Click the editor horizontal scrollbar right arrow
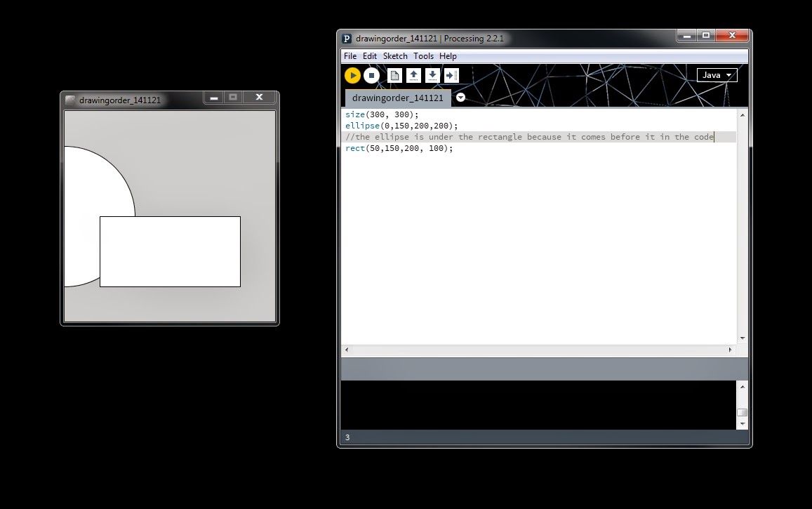This screenshot has width=812, height=509. (x=730, y=350)
